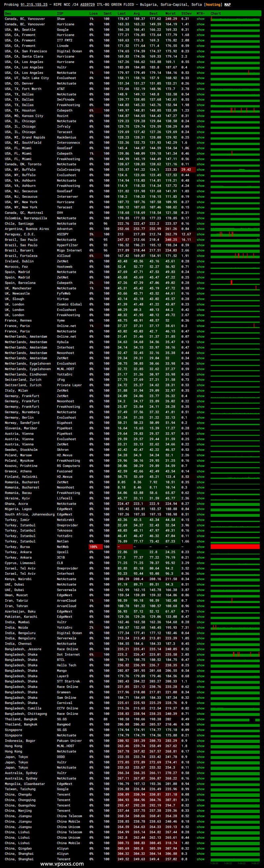Click the 'RS Computers' ISP text
Viewport: 264px width, 868px height.
tap(68, 466)
